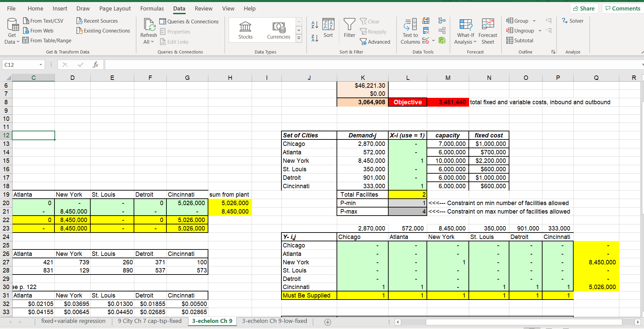Screen dimensions: 644x329
Task: Select cell showing 3,064,908
Action: (x=363, y=102)
